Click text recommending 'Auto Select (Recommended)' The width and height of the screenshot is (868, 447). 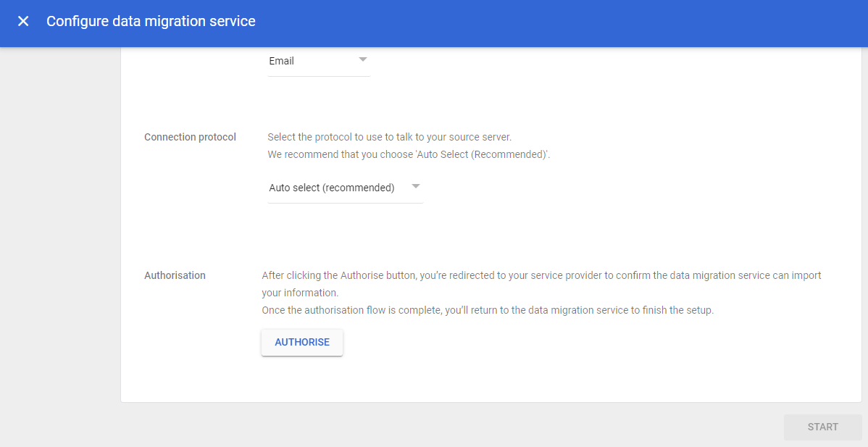[409, 154]
